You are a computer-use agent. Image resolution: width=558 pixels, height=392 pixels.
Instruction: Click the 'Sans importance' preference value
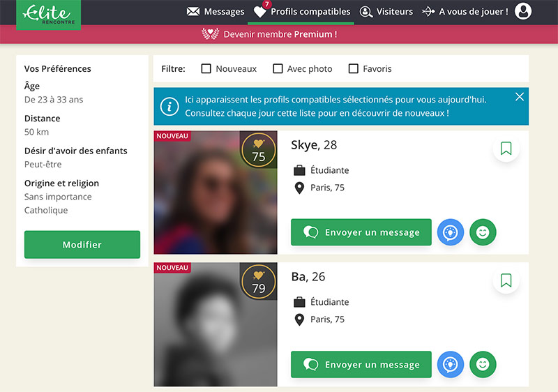tap(58, 197)
